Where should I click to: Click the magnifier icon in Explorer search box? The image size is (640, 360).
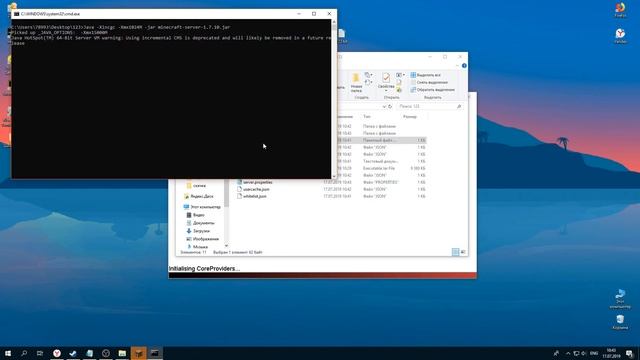459,106
